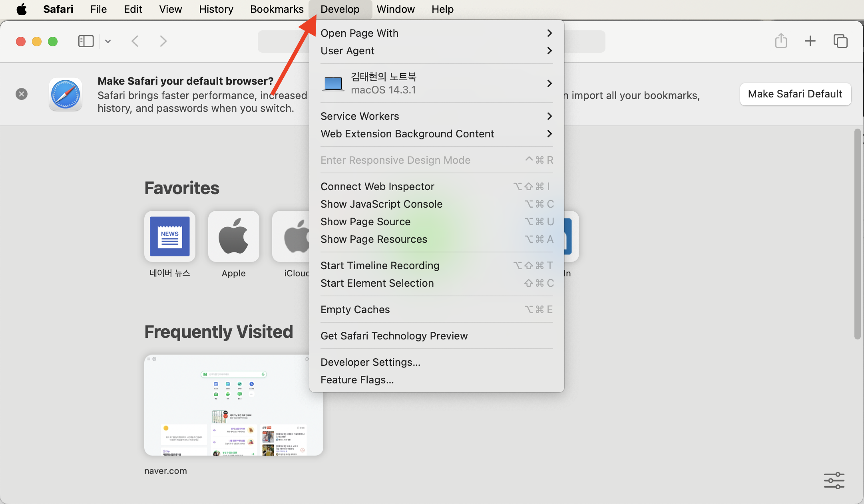Select Get Safari Technology Preview
The width and height of the screenshot is (864, 504).
tap(436, 336)
